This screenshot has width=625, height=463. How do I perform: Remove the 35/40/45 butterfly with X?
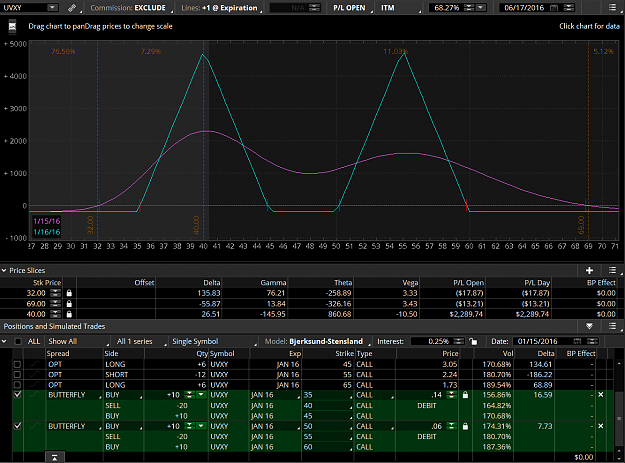click(x=601, y=395)
